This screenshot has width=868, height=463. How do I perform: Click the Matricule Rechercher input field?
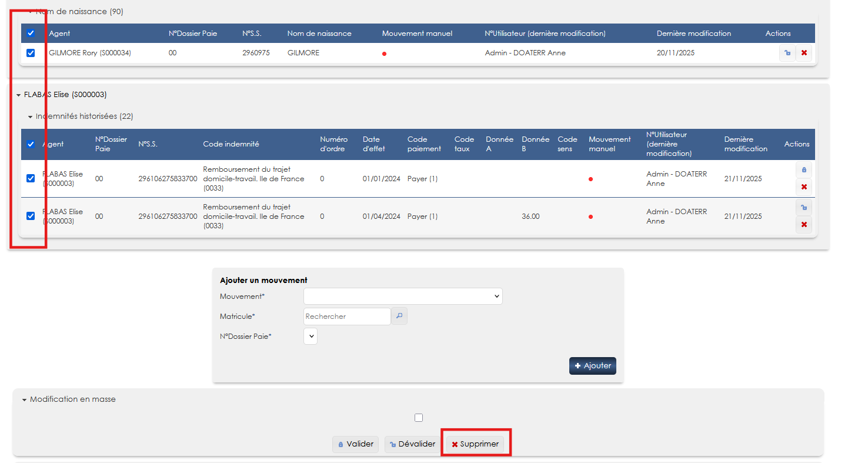point(347,317)
